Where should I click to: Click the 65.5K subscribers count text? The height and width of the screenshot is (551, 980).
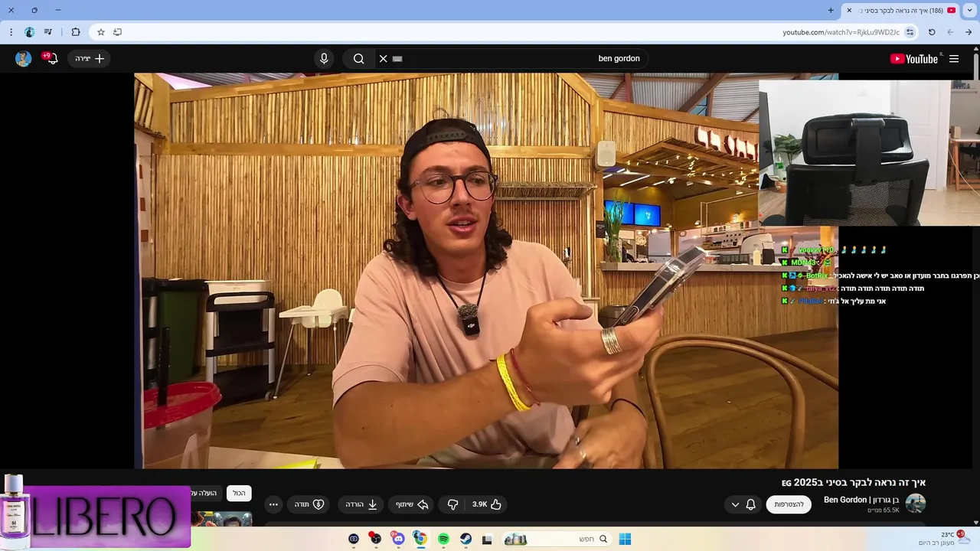point(884,510)
